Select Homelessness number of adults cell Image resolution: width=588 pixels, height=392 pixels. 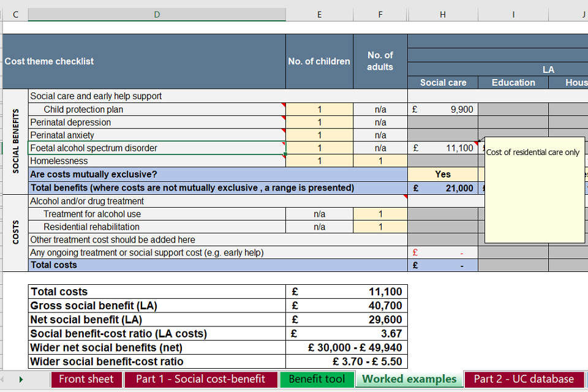pos(380,161)
